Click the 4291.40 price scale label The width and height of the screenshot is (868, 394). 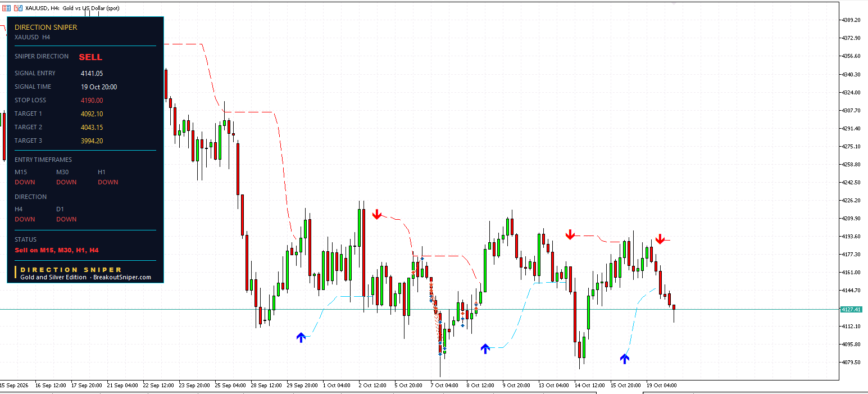(x=851, y=128)
